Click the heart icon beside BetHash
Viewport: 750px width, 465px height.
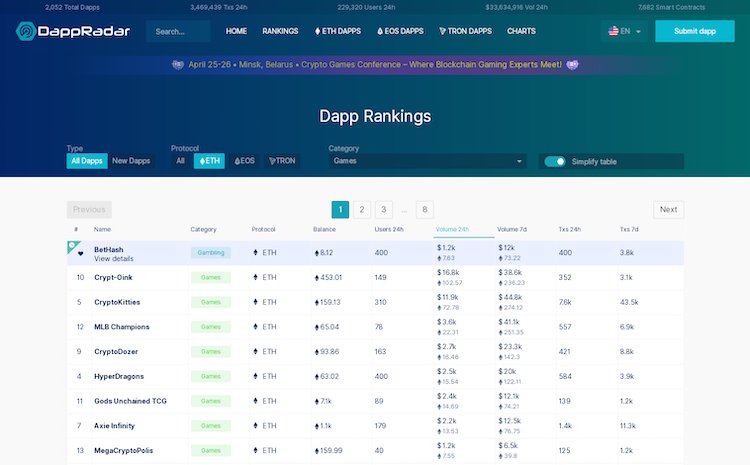[80, 253]
